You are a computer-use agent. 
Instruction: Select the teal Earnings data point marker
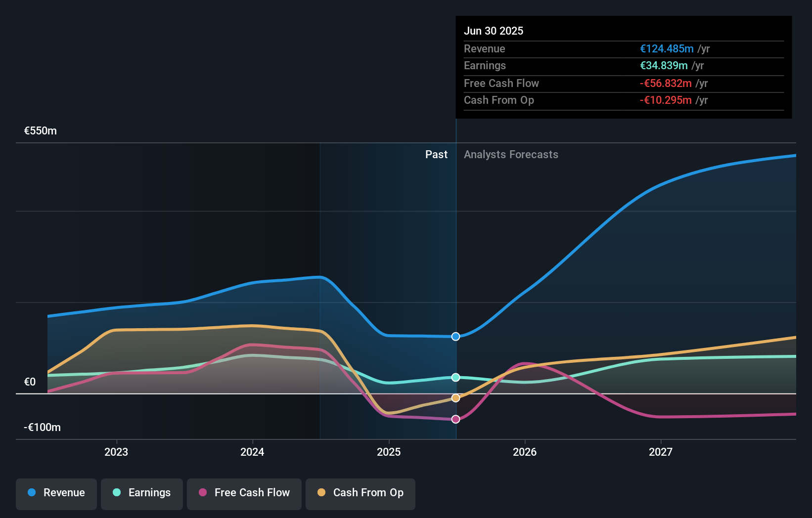(455, 377)
